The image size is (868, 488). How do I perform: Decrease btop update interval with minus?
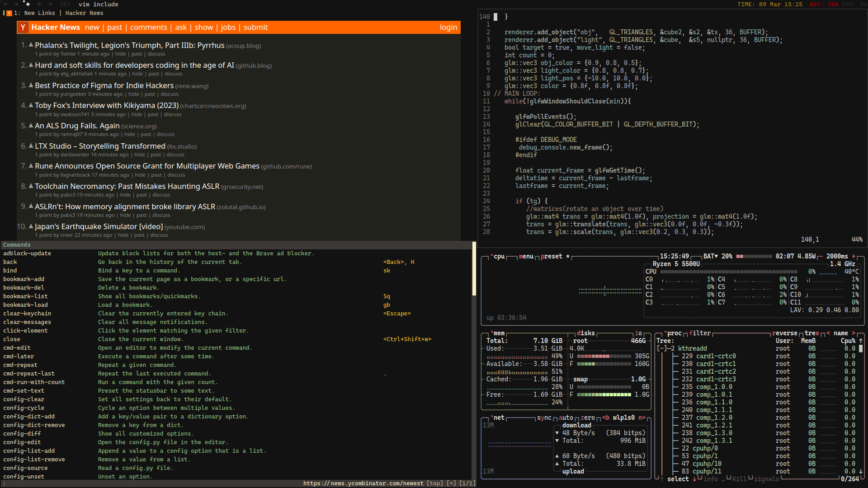[821, 256]
